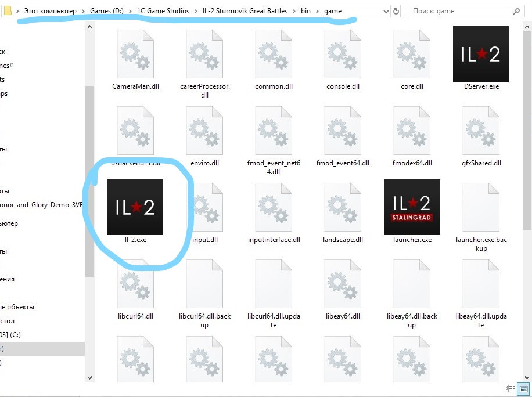The image size is (532, 397).
Task: Select the landscape.dll file icon
Action: (343, 207)
